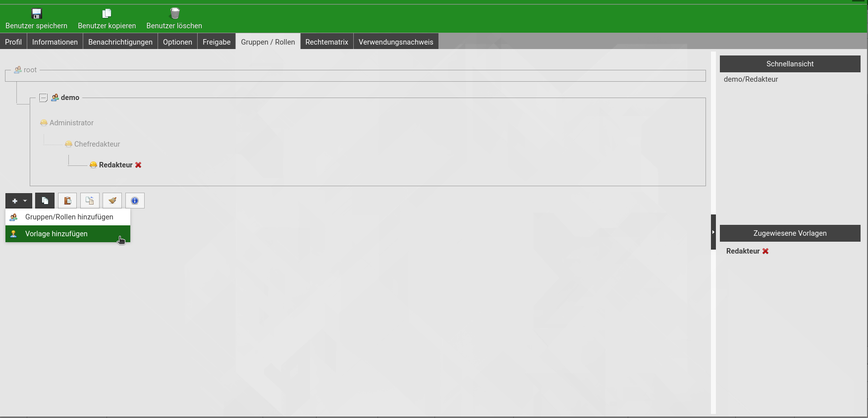The height and width of the screenshot is (418, 868).
Task: Click the copy-replace pages icon button
Action: tap(90, 201)
